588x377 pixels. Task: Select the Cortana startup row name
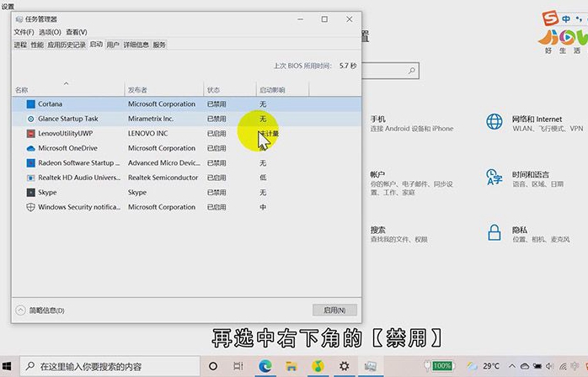(50, 104)
